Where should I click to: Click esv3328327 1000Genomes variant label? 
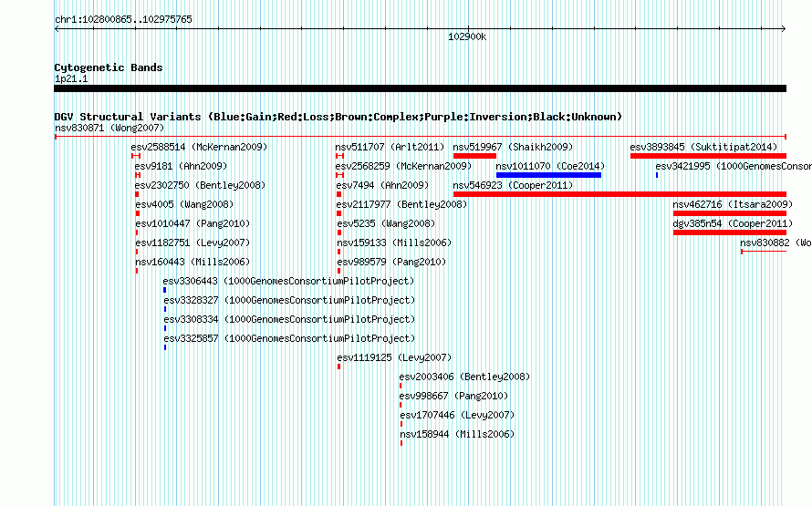tap(289, 300)
